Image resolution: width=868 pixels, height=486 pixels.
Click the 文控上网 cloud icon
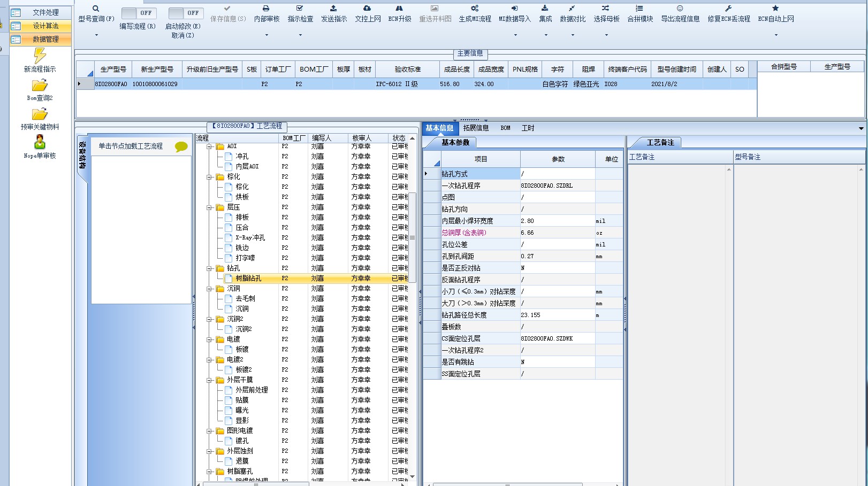pos(367,9)
